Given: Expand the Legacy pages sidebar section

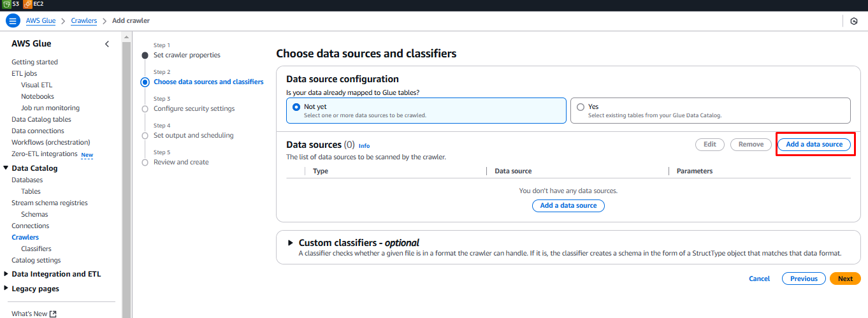Looking at the screenshot, I should click(x=6, y=289).
